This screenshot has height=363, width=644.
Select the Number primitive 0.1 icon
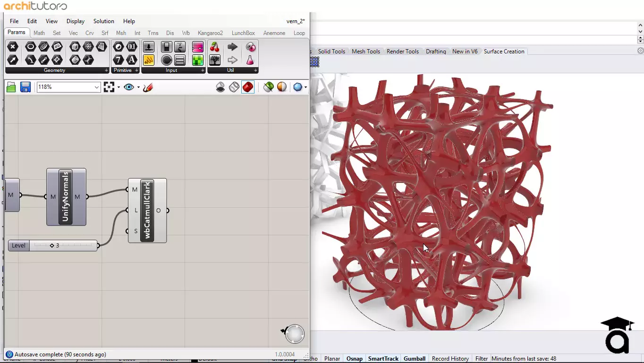132,46
